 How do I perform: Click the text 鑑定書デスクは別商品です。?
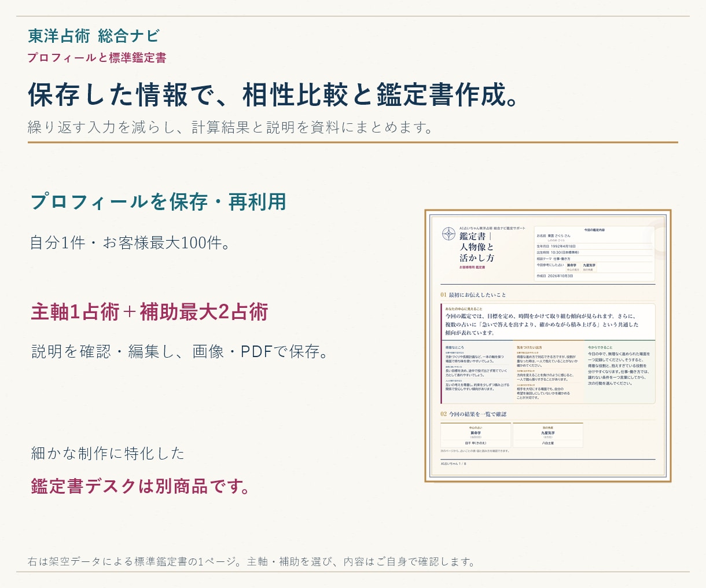(x=141, y=486)
